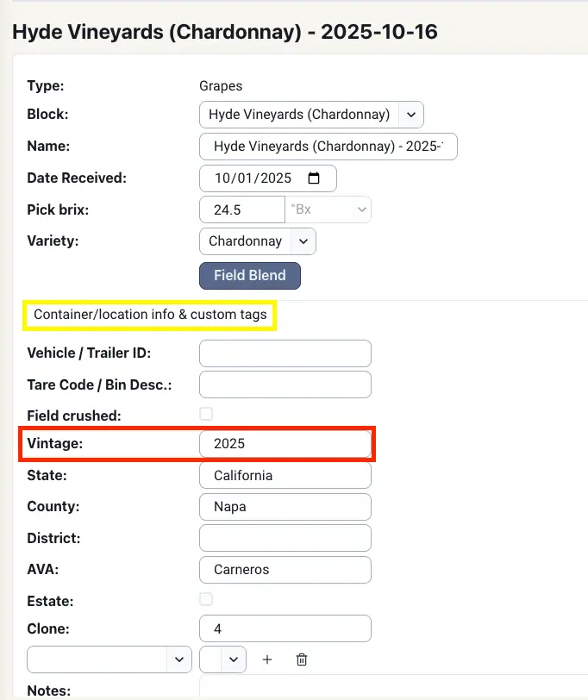Click the Vintage field showing 2025

285,444
